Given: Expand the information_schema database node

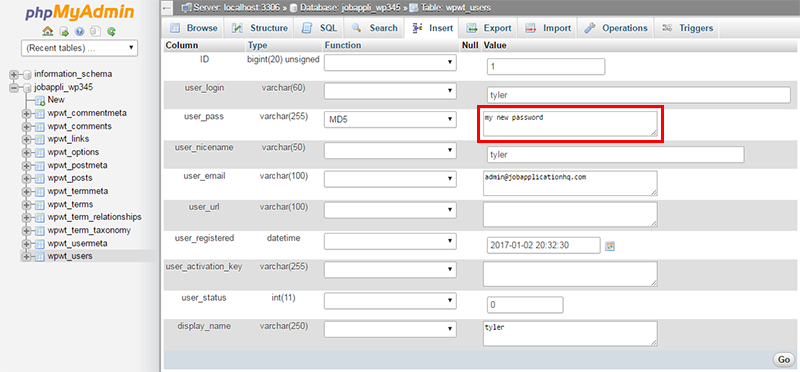Looking at the screenshot, I should (13, 75).
